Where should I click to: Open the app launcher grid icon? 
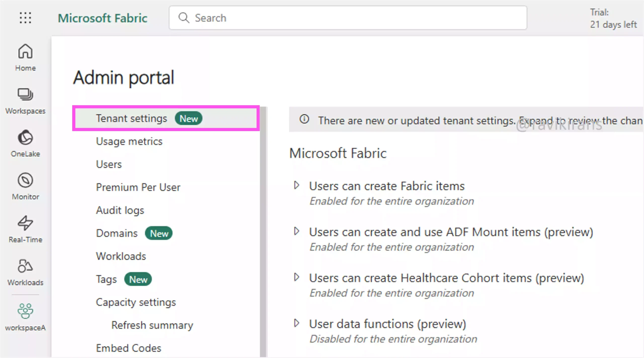[25, 18]
